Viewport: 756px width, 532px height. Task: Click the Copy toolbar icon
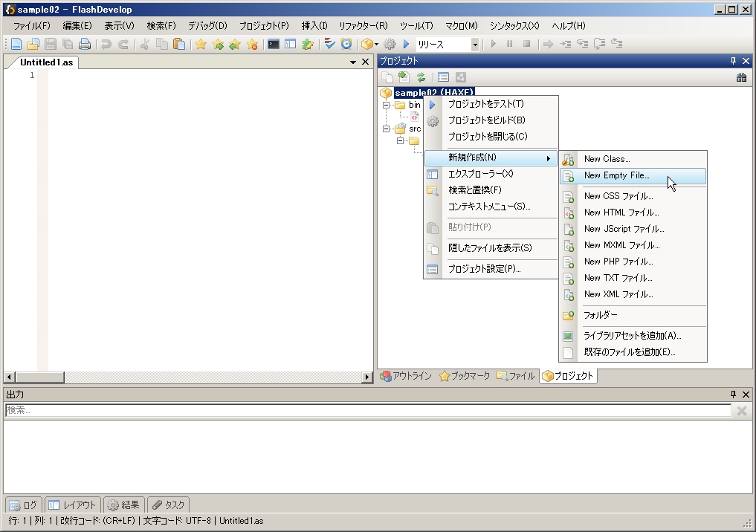161,45
